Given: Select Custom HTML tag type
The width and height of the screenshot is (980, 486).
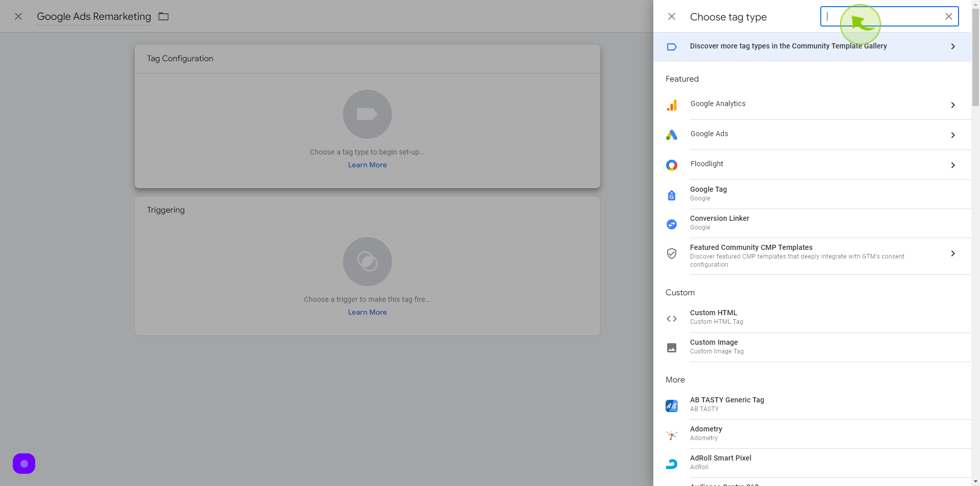Looking at the screenshot, I should click(812, 318).
